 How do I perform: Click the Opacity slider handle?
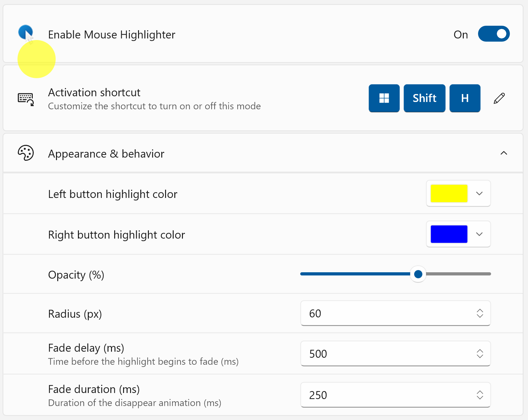pyautogui.click(x=418, y=274)
